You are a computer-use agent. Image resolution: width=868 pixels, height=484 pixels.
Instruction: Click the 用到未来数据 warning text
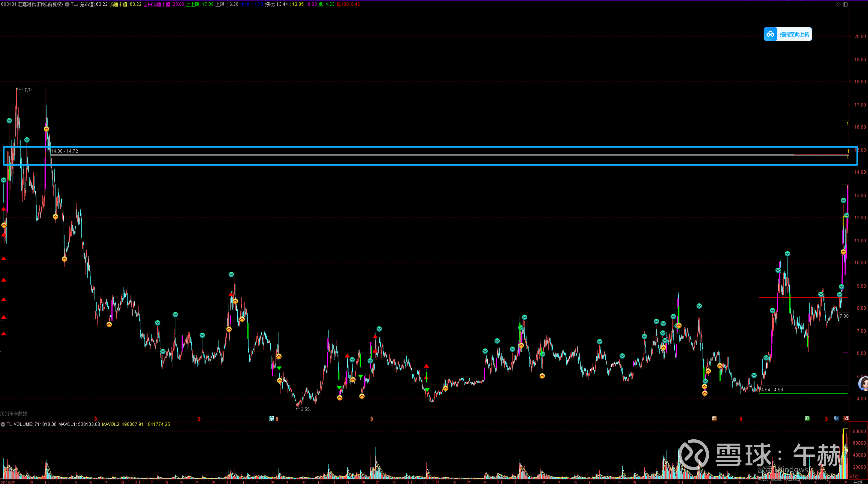click(14, 414)
